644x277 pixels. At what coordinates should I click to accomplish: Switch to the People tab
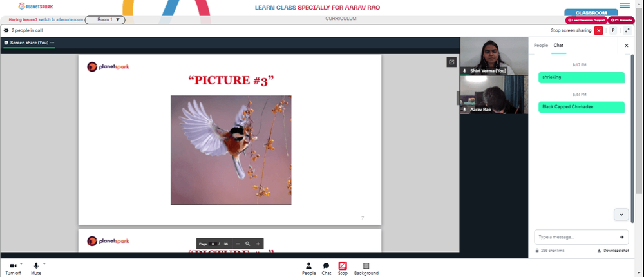pyautogui.click(x=540, y=46)
